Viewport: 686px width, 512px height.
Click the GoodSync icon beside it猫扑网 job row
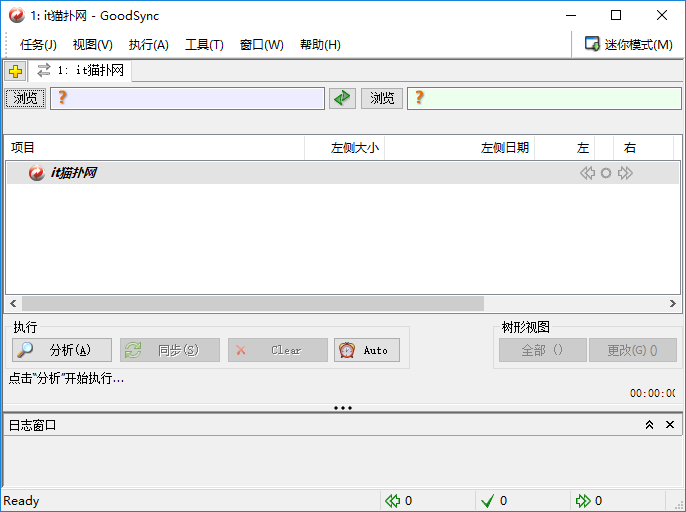tap(36, 173)
